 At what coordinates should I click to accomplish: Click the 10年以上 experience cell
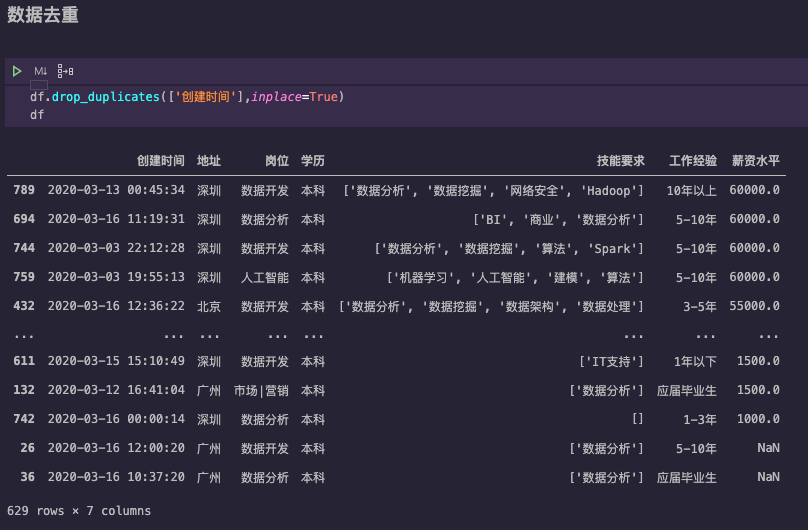(692, 190)
